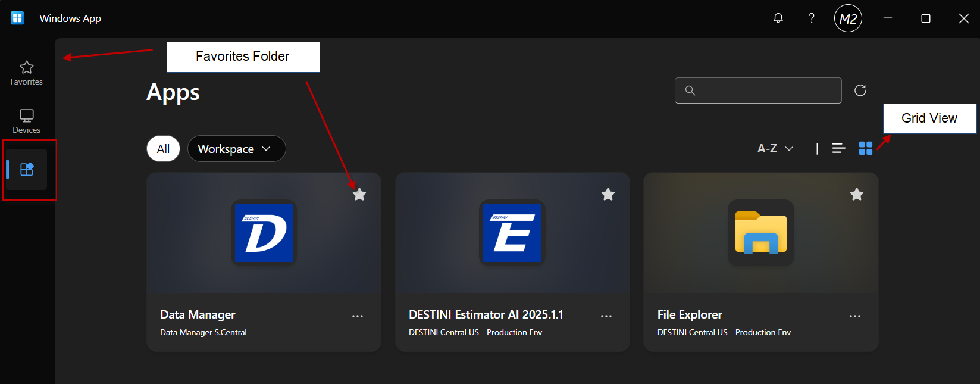Screen dimensions: 980x384
Task: Open more options for DESTINI Estimator AI
Action: tap(606, 316)
